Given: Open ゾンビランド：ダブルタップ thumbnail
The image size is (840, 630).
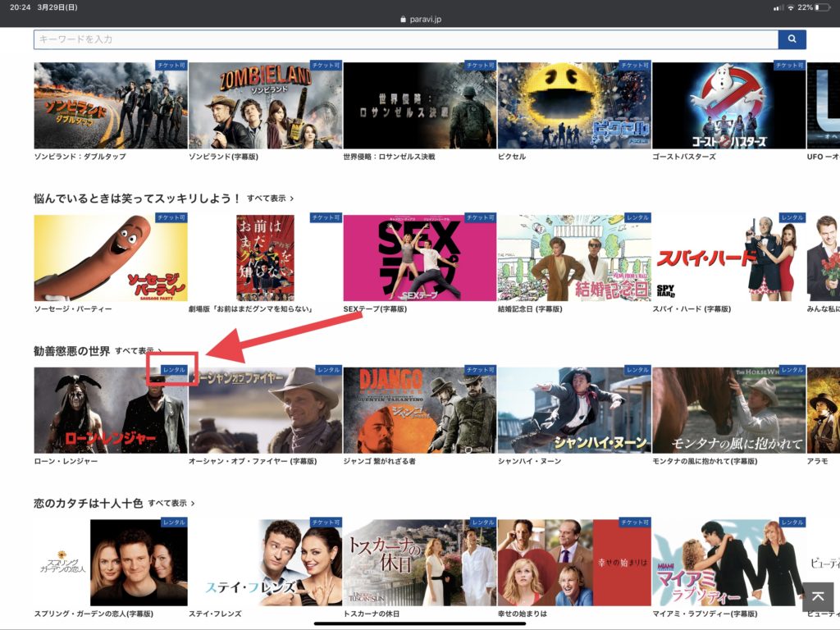Looking at the screenshot, I should pos(111,106).
